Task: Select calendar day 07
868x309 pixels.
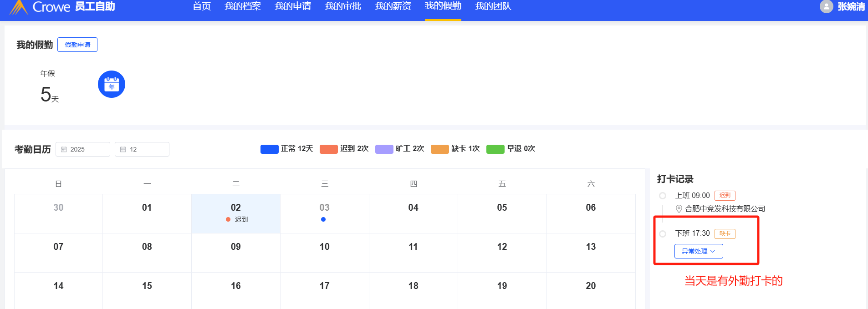Action: (58, 253)
